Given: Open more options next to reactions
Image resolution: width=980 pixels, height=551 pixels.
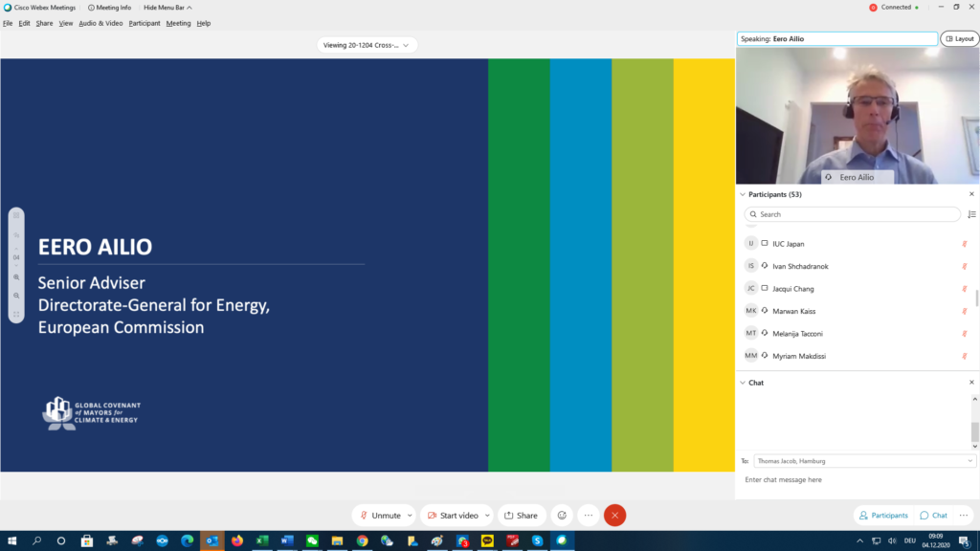Looking at the screenshot, I should [589, 515].
